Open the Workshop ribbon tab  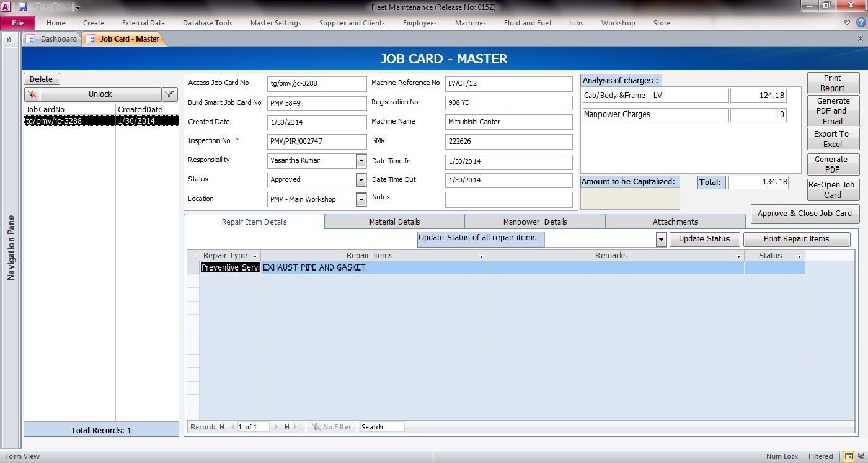pyautogui.click(x=618, y=23)
